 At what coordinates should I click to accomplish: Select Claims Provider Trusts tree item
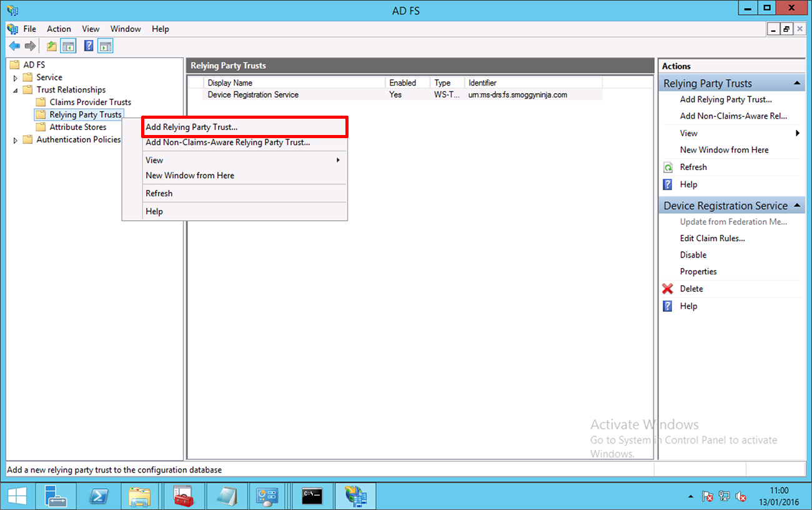click(x=91, y=102)
